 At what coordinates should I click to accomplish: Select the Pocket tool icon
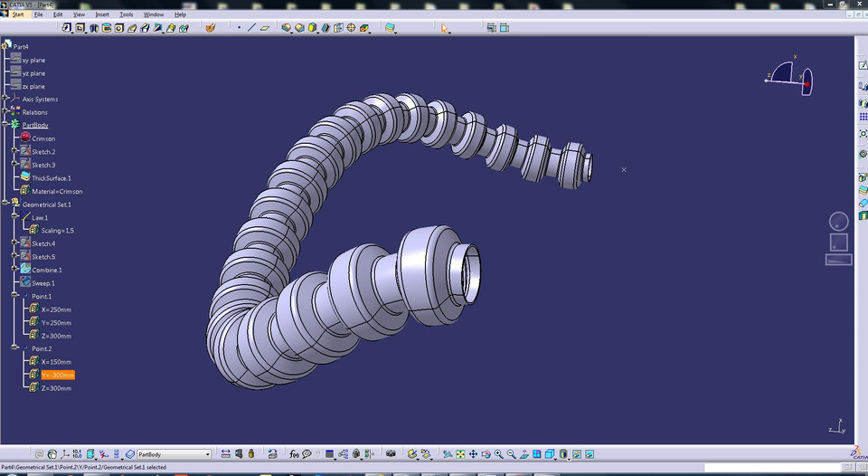tap(80, 28)
